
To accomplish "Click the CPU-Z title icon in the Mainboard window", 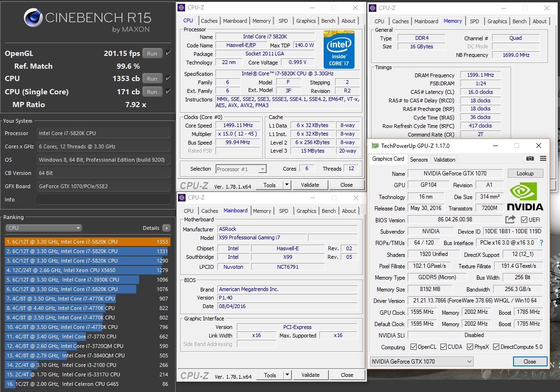I will (182, 198).
